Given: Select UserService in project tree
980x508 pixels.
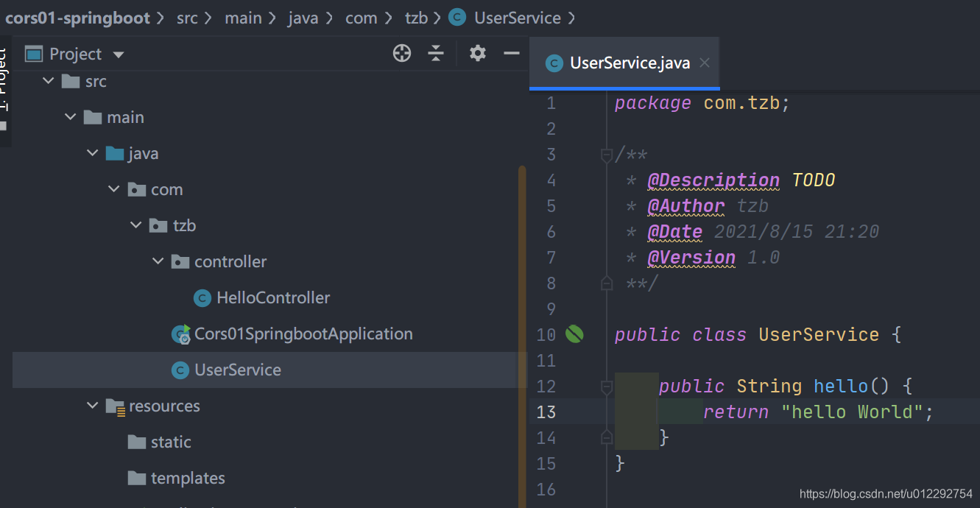Looking at the screenshot, I should [x=238, y=370].
